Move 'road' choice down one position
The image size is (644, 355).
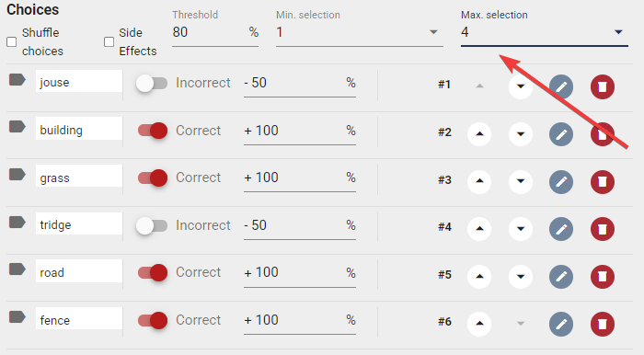point(521,276)
